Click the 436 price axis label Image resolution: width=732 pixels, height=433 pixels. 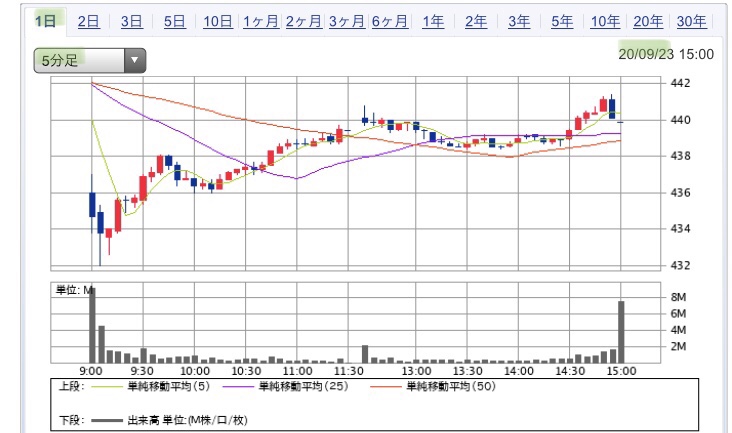coord(680,192)
